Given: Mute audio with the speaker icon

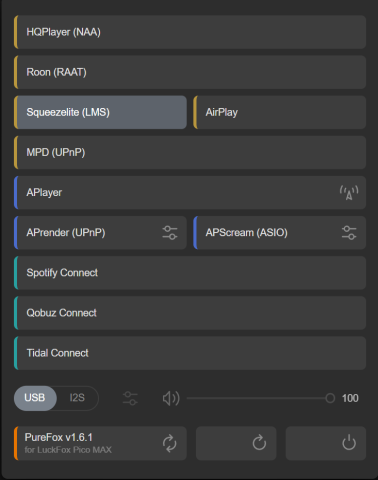Looking at the screenshot, I should (x=171, y=398).
